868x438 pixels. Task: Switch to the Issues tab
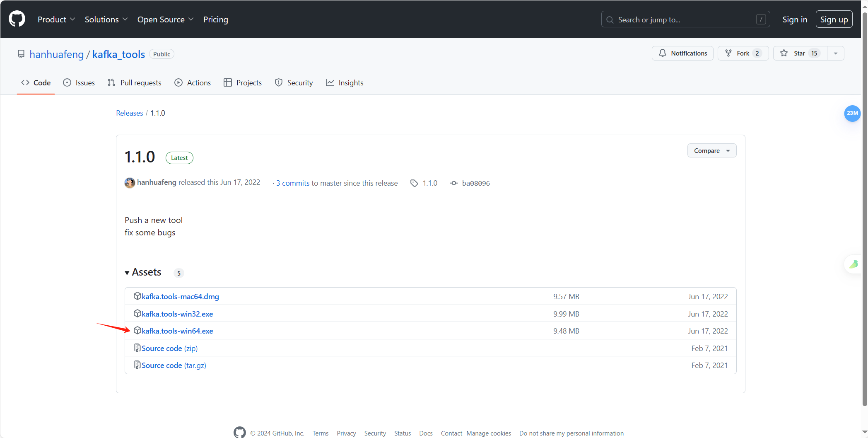pos(79,82)
